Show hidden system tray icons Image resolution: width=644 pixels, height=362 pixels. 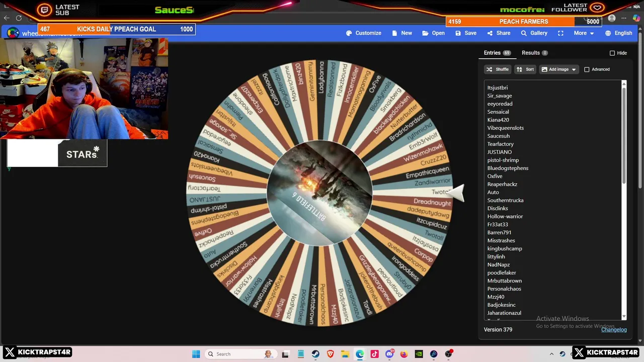point(551,354)
